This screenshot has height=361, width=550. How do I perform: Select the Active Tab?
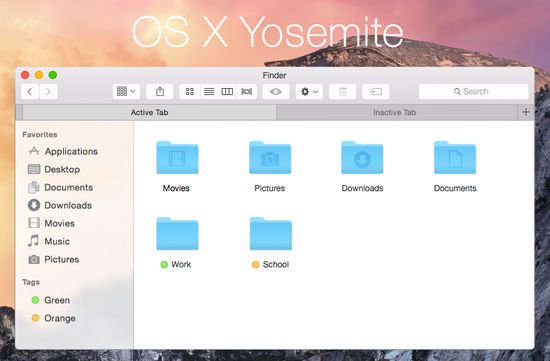(x=149, y=112)
